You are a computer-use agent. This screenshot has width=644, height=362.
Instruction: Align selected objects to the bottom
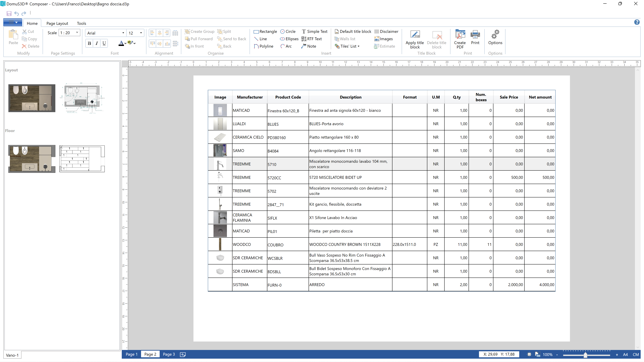click(x=167, y=43)
